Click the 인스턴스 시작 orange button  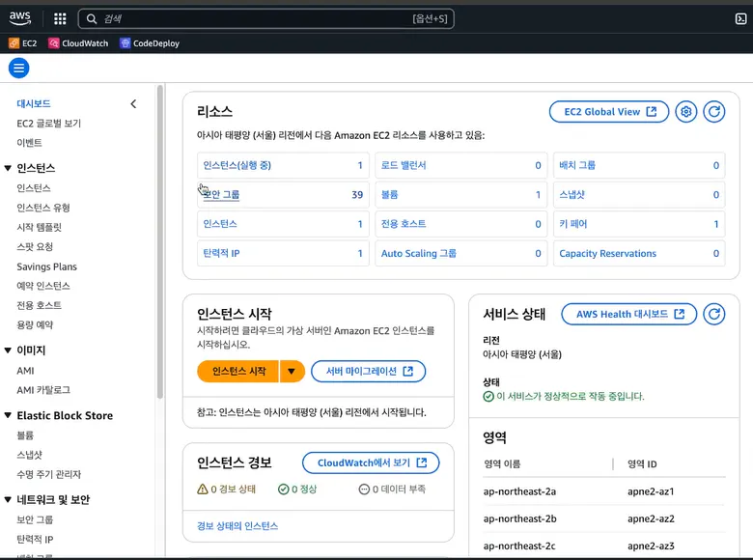pyautogui.click(x=238, y=372)
